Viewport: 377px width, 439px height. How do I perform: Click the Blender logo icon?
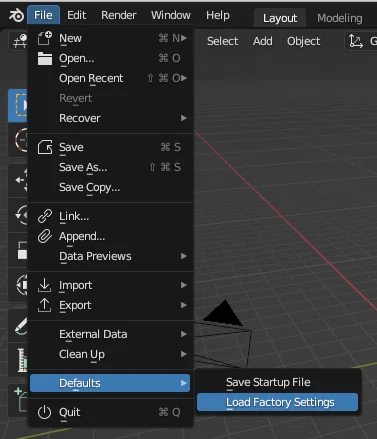point(16,15)
